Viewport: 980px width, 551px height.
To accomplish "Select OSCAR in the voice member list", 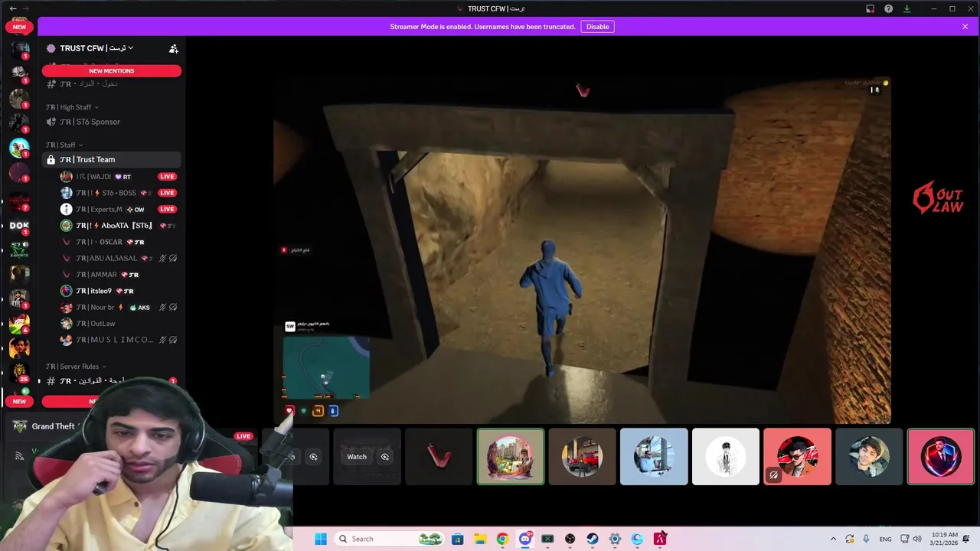I will (x=119, y=242).
